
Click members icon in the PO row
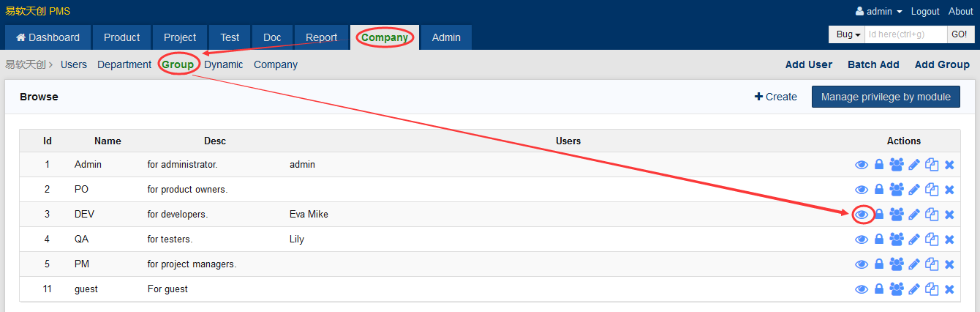897,190
